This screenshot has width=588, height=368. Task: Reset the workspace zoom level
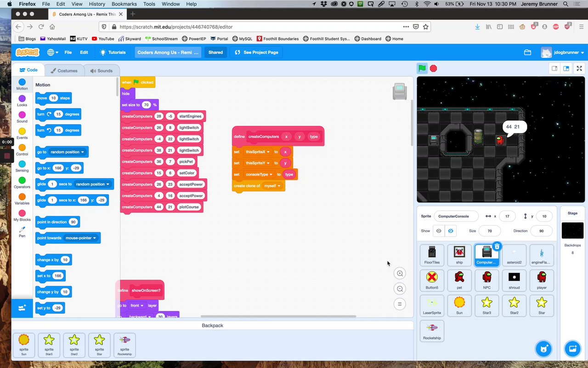(x=400, y=304)
